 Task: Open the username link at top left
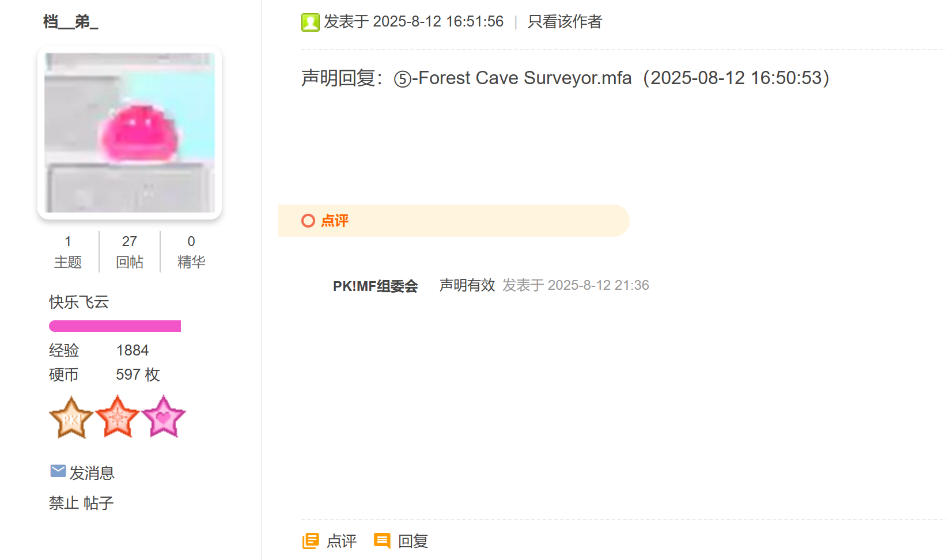(x=71, y=22)
